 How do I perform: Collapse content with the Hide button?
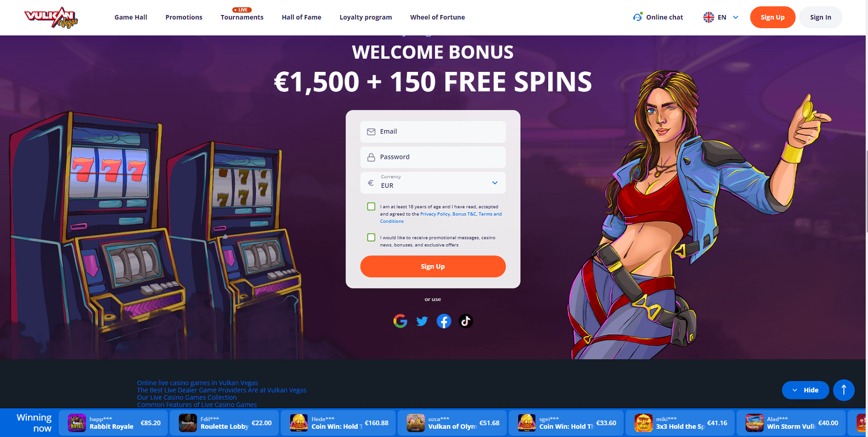[x=805, y=390]
